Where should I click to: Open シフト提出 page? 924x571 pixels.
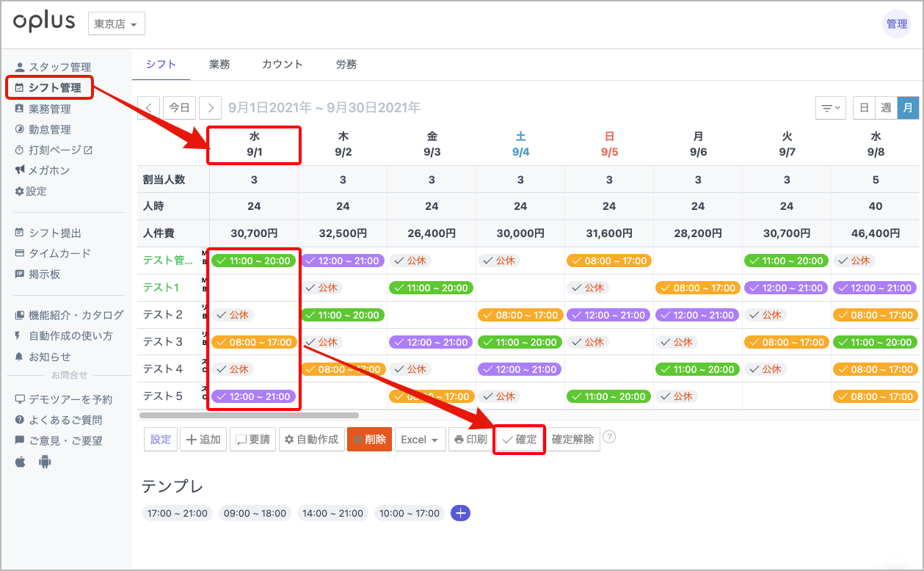[48, 233]
